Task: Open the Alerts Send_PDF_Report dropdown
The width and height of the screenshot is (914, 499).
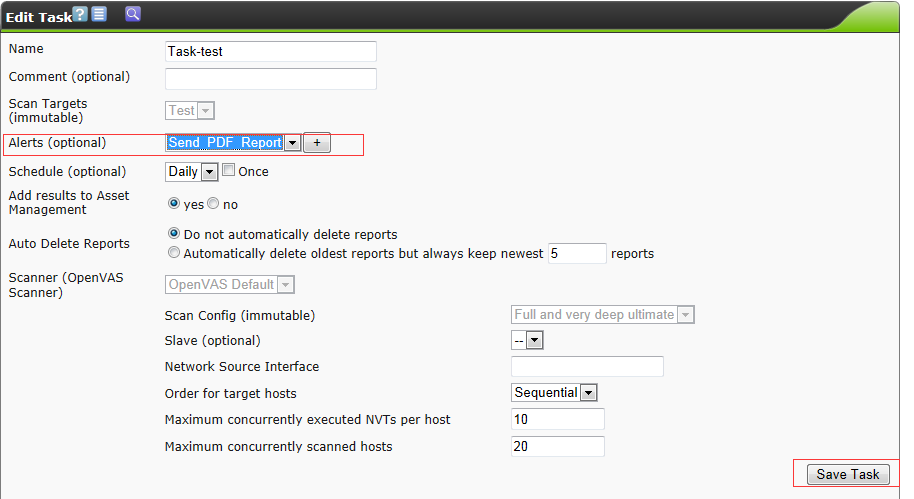Action: point(292,143)
